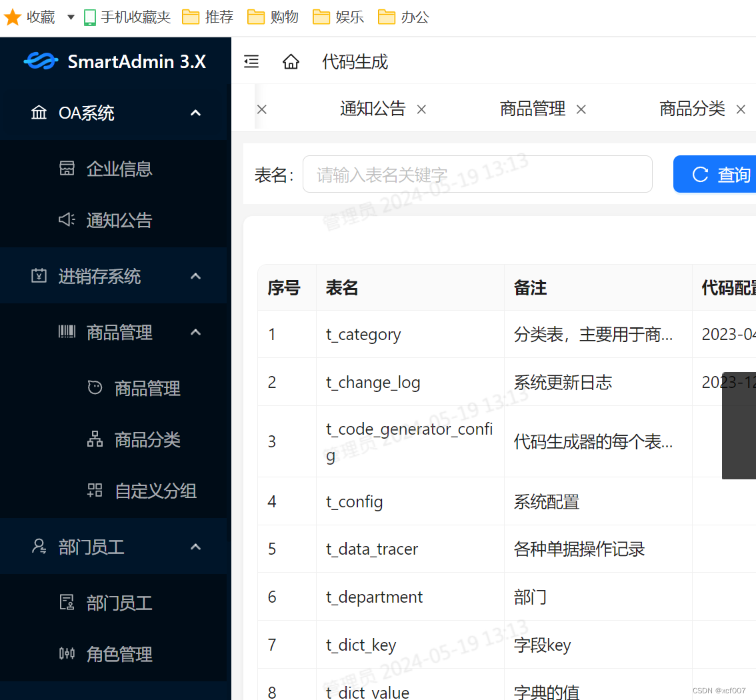Click the home icon in top bar
This screenshot has width=756, height=700.
pos(291,61)
